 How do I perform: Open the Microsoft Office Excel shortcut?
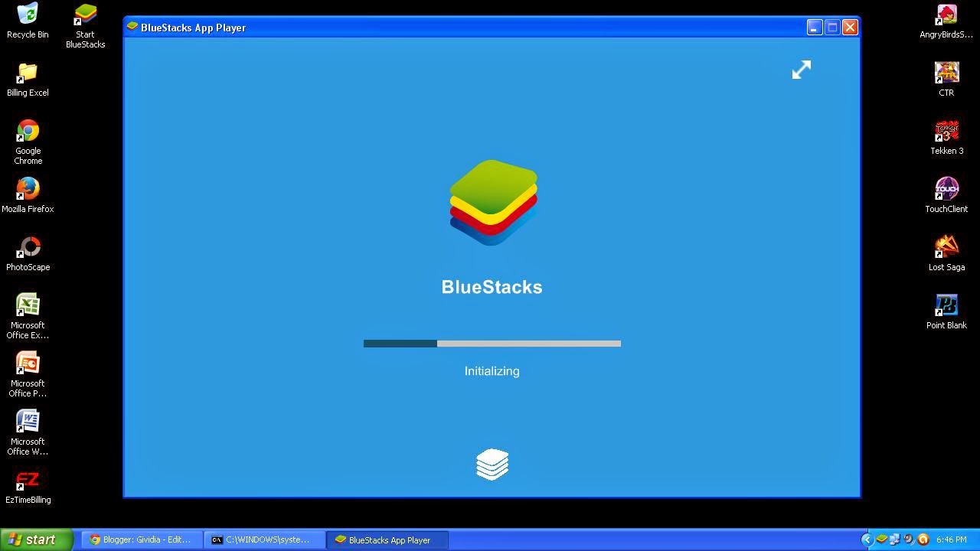tap(28, 316)
